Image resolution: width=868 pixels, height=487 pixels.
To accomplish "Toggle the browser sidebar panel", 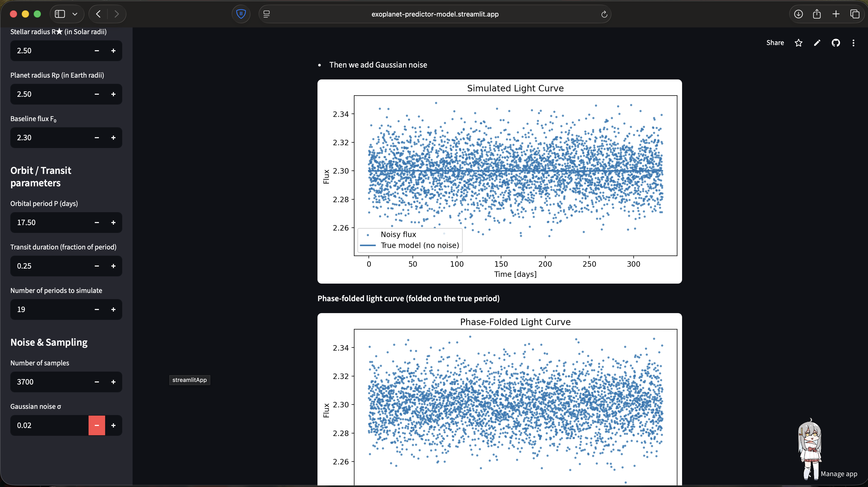I will pyautogui.click(x=60, y=14).
